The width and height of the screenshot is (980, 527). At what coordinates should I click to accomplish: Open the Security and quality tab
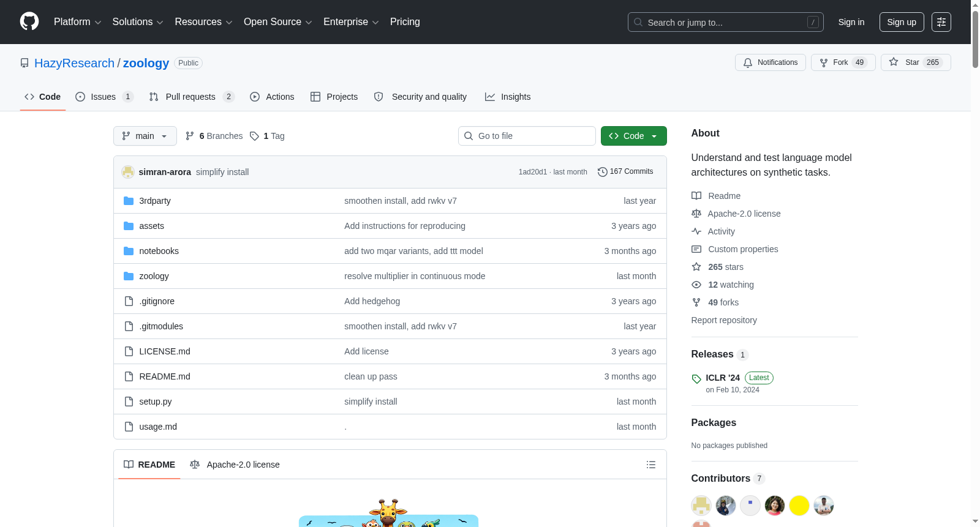click(420, 97)
